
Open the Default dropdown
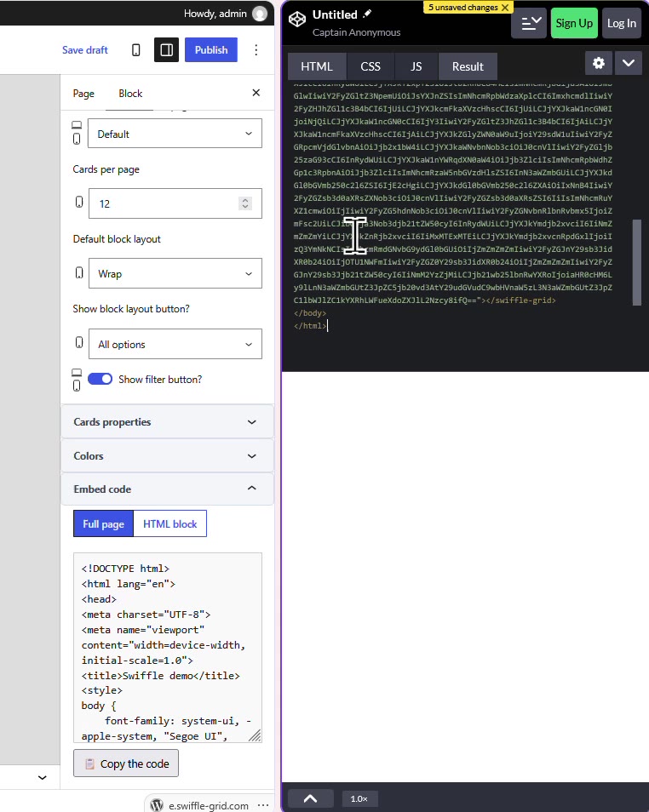[x=175, y=134]
